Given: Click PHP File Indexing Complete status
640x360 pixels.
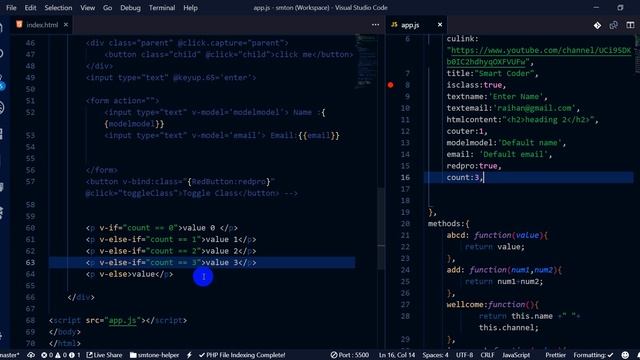Looking at the screenshot, I should 242,355.
